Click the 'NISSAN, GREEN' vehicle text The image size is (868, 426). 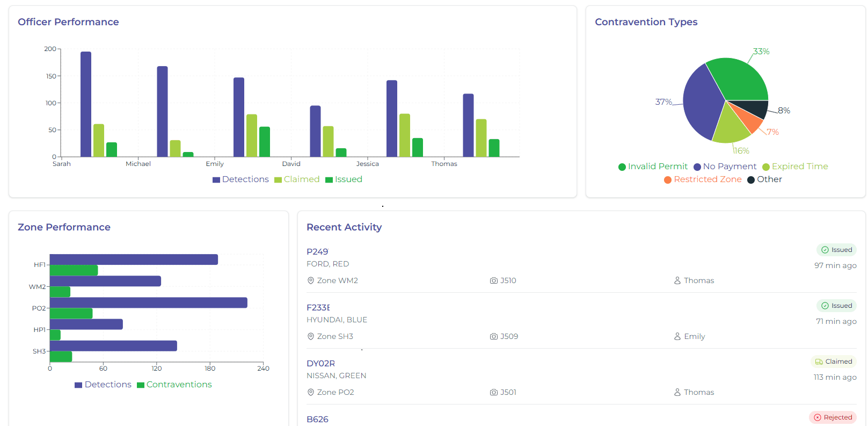tap(336, 376)
